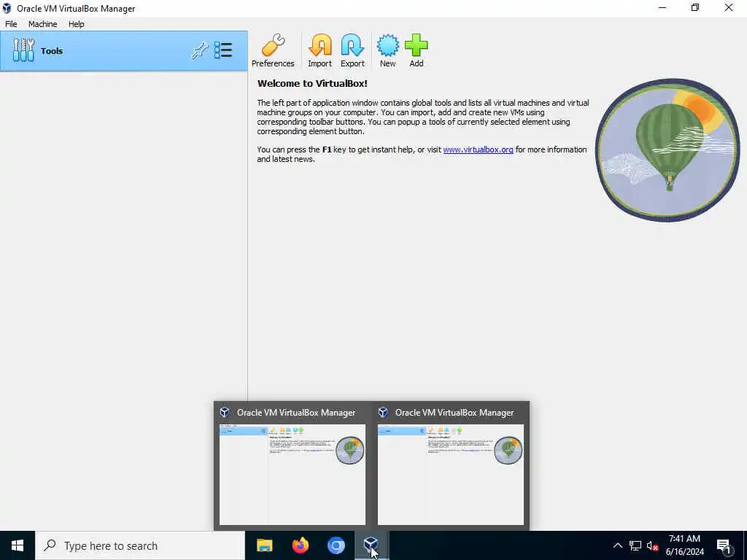
Task: Open the Chromium browser taskbar icon
Action: pos(336,545)
